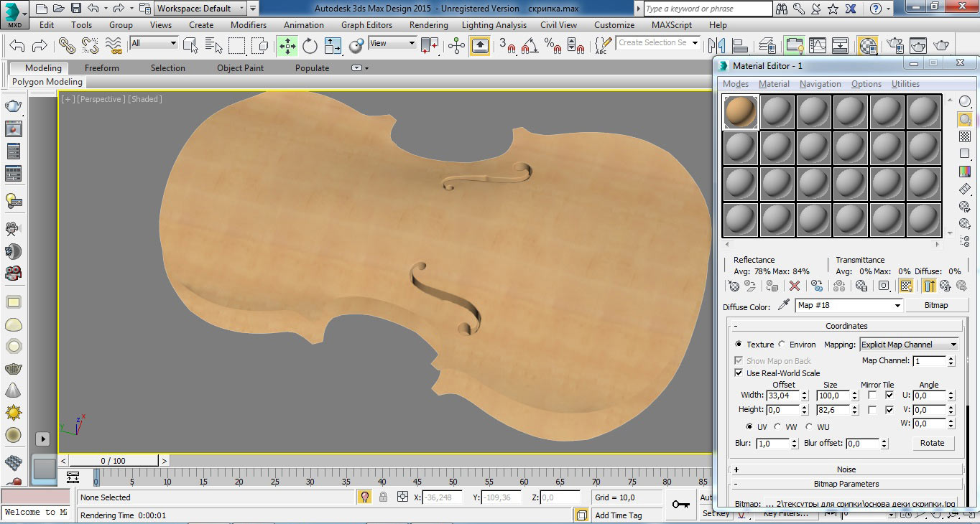Open the Explicit Map Channel mapping dropdown
Screen dimensions: 980x524
point(909,345)
